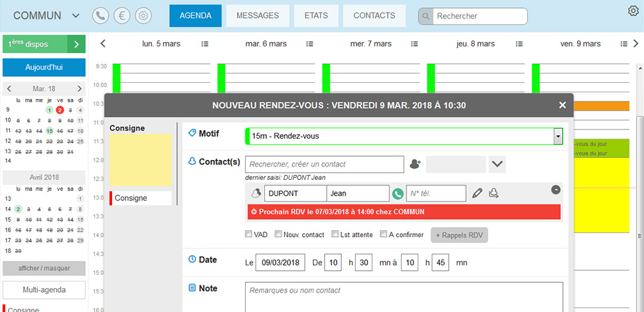Image resolution: width=644 pixels, height=312 pixels.
Task: Click red Prochain RDV alert bar
Action: click(404, 212)
